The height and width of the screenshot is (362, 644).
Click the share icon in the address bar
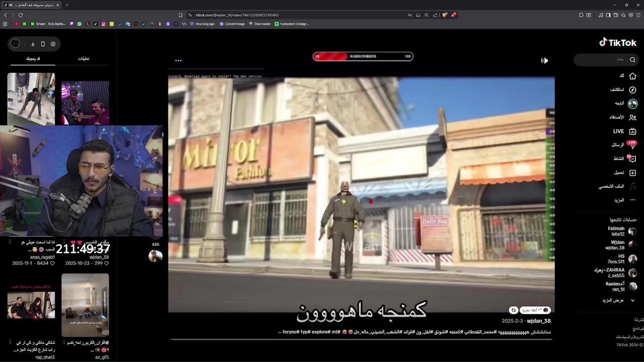pyautogui.click(x=435, y=15)
